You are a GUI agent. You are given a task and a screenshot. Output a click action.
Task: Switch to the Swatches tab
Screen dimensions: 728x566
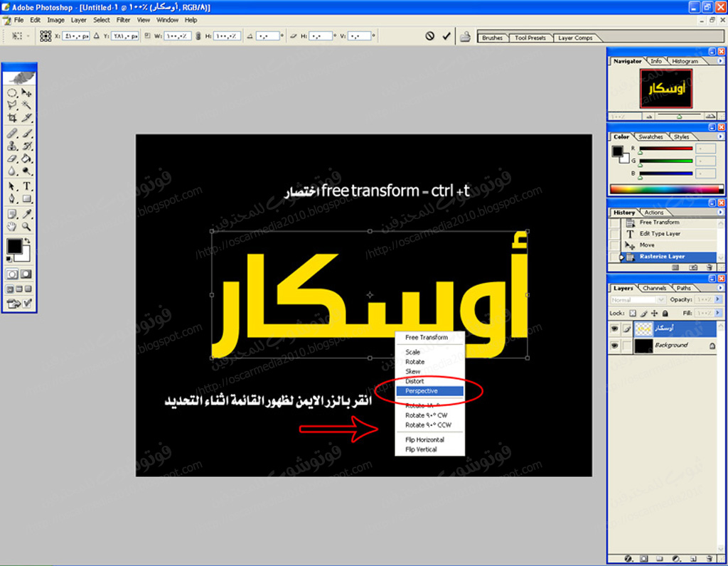click(x=651, y=137)
